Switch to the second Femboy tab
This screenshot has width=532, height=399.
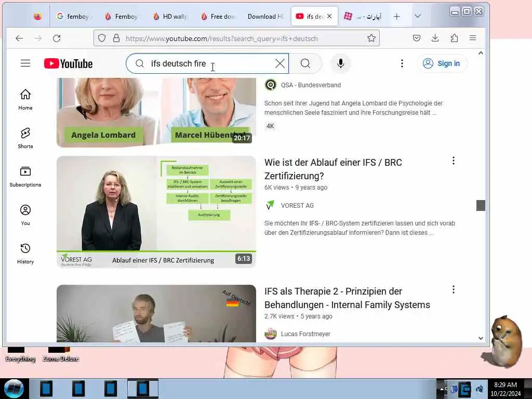(x=122, y=16)
